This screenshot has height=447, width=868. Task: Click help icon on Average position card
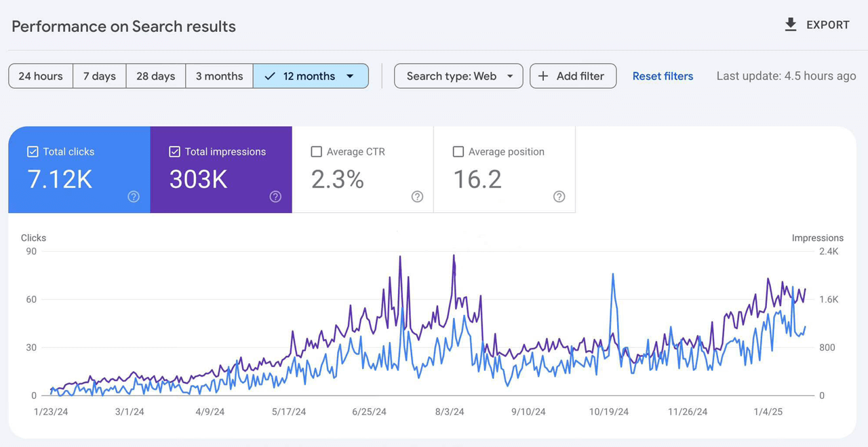559,197
